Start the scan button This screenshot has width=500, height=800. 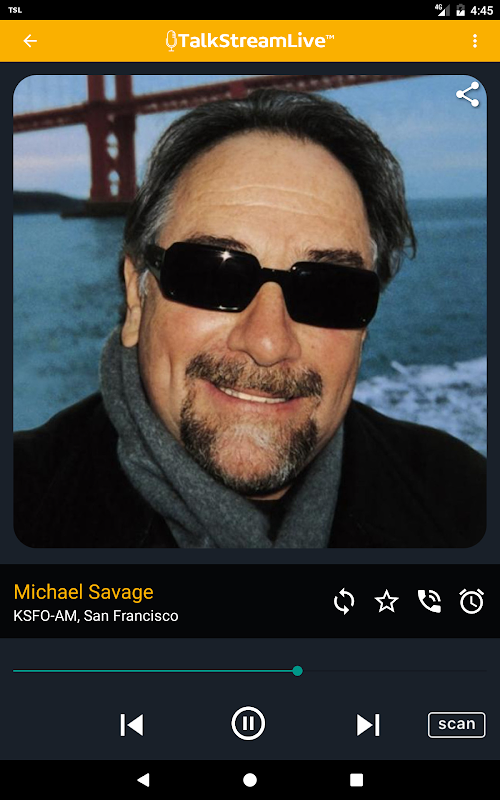point(457,724)
